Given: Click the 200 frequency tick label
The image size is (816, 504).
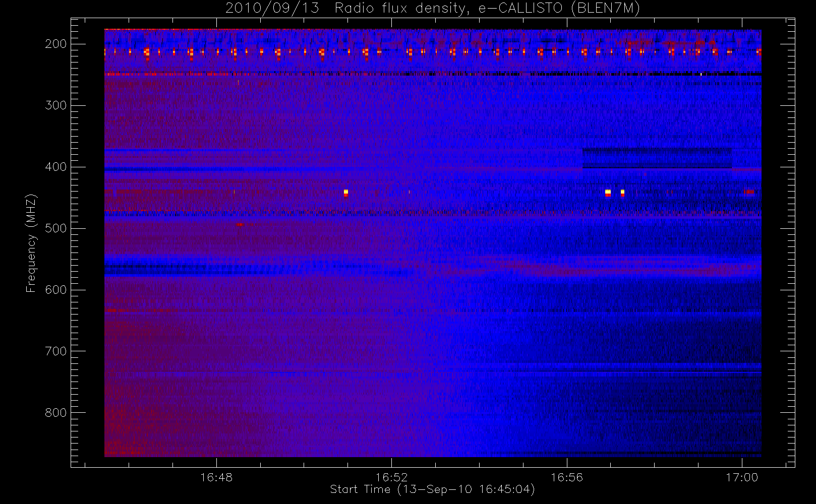Looking at the screenshot, I should pos(55,44).
